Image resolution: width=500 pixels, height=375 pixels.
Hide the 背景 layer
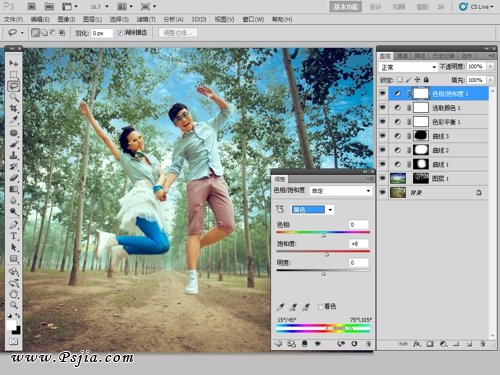(x=383, y=192)
